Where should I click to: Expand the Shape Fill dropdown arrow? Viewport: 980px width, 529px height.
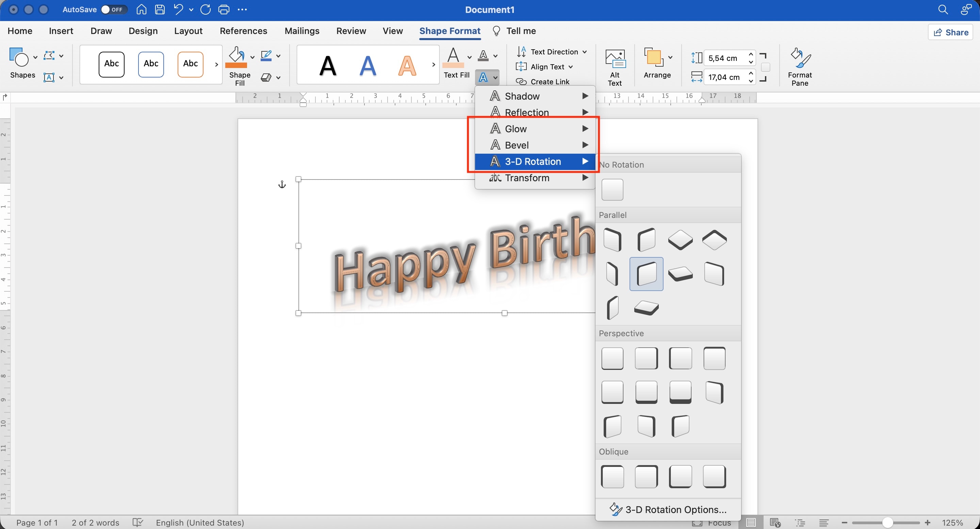[x=252, y=57]
